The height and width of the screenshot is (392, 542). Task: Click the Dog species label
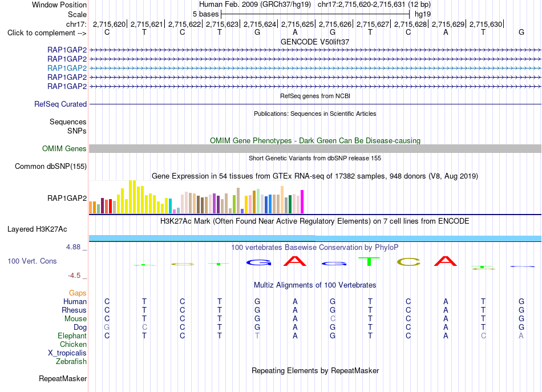pyautogui.click(x=80, y=328)
